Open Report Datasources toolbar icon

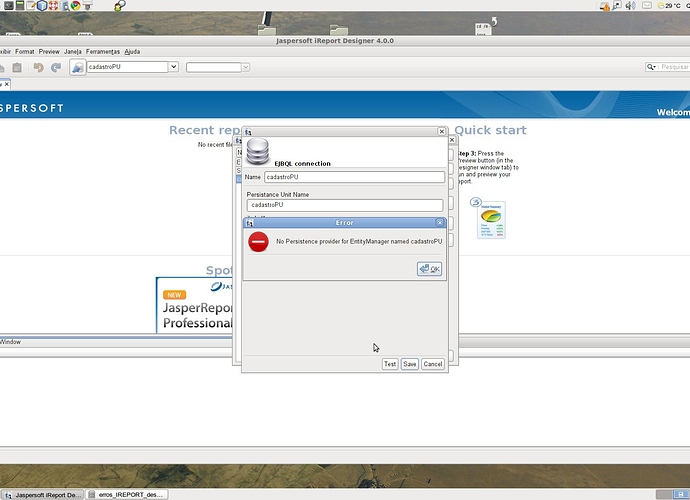[77, 67]
